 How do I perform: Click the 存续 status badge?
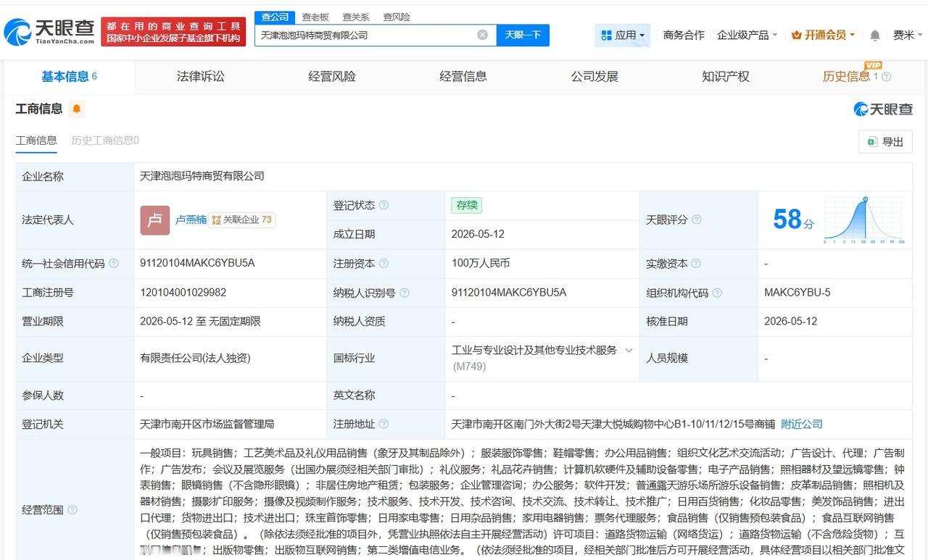[466, 205]
